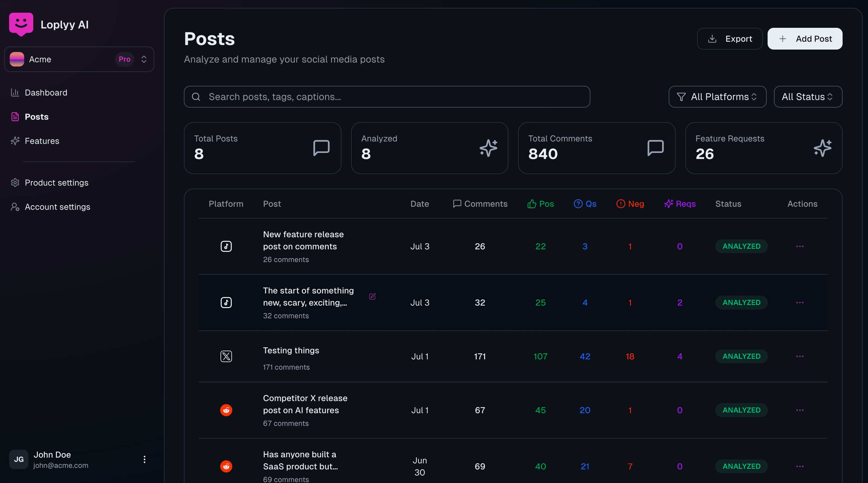Click the Feature Requests 26 card
Viewport: 868px width, 483px height.
pos(764,148)
